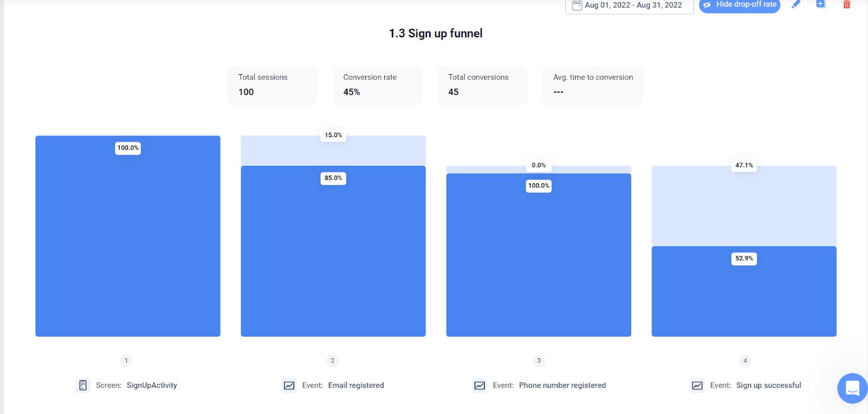
Task: Click the calendar icon in the date picker
Action: [x=577, y=6]
